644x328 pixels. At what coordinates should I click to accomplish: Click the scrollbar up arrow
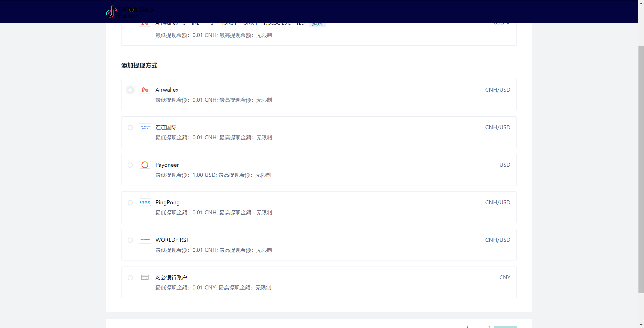pos(641,3)
